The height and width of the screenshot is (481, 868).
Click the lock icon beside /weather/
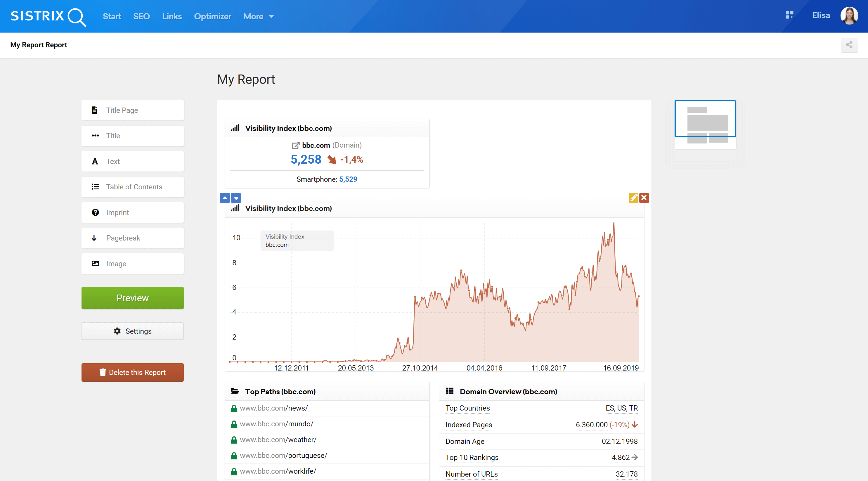(x=233, y=440)
